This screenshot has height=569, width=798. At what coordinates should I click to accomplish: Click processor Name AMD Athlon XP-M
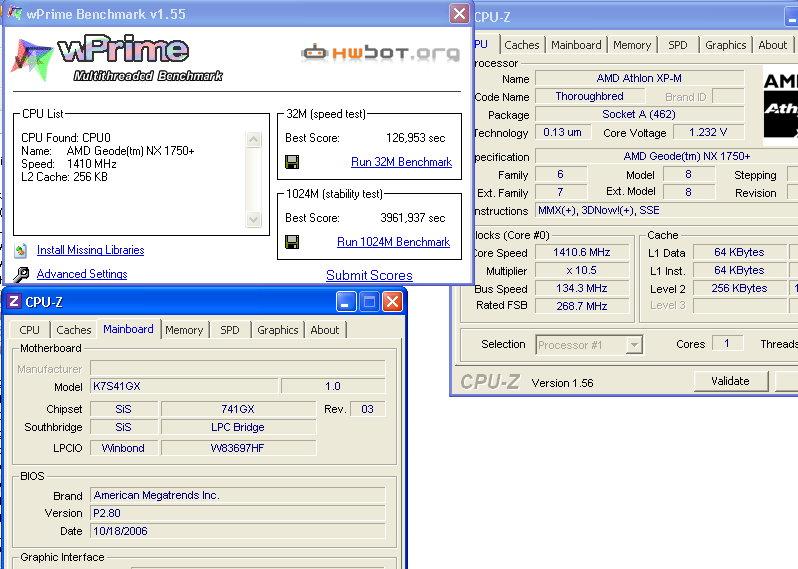coord(639,78)
